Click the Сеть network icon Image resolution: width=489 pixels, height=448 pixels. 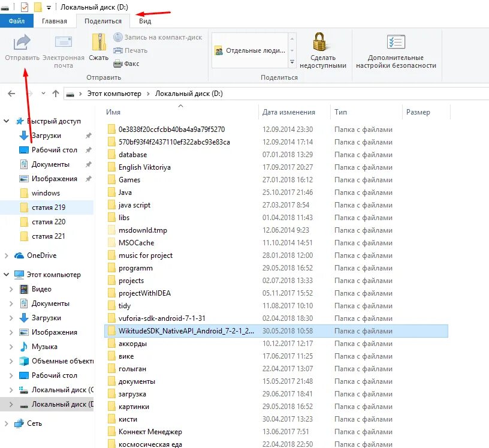pos(19,423)
